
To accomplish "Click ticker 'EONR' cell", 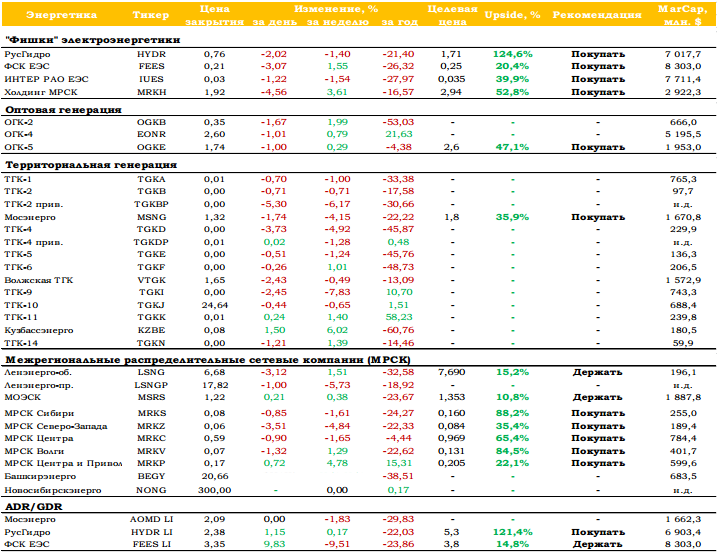I will (152, 135).
